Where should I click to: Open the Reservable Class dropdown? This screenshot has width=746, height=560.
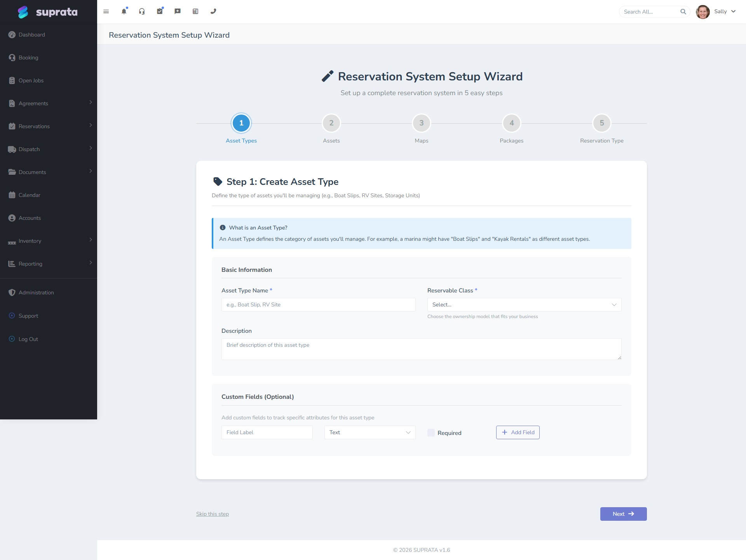tap(524, 304)
